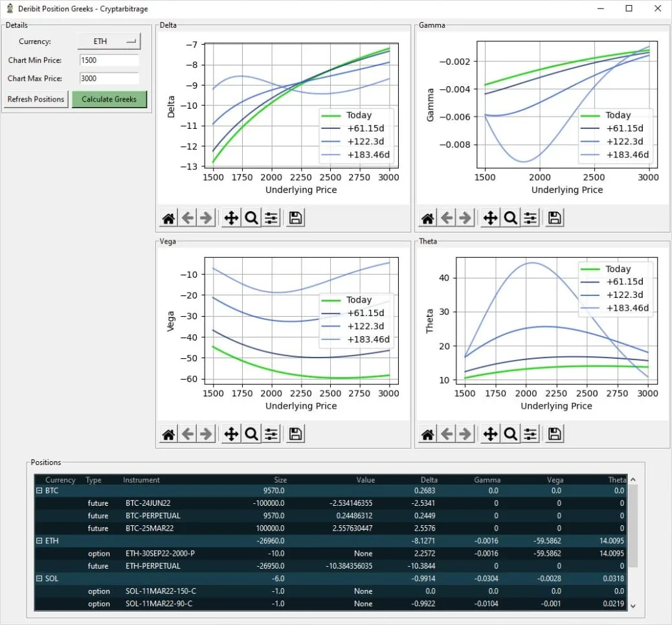Collapse the SOL positions group
The height and width of the screenshot is (625, 672).
point(39,578)
